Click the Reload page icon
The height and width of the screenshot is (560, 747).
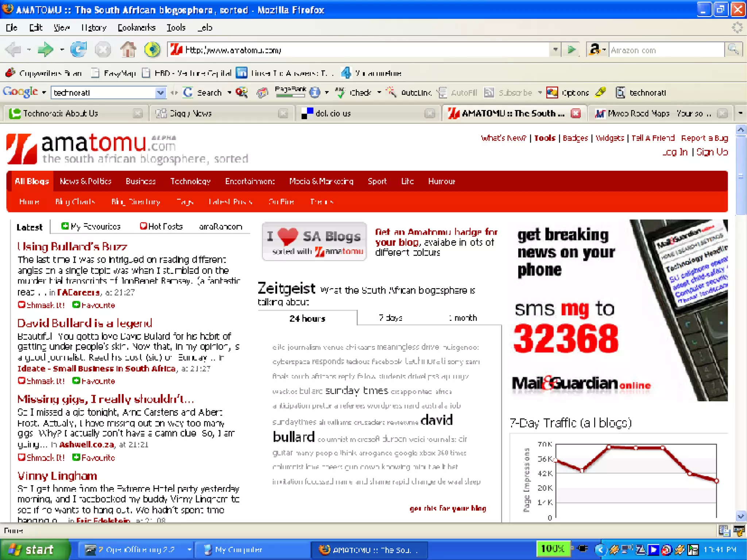coord(78,50)
